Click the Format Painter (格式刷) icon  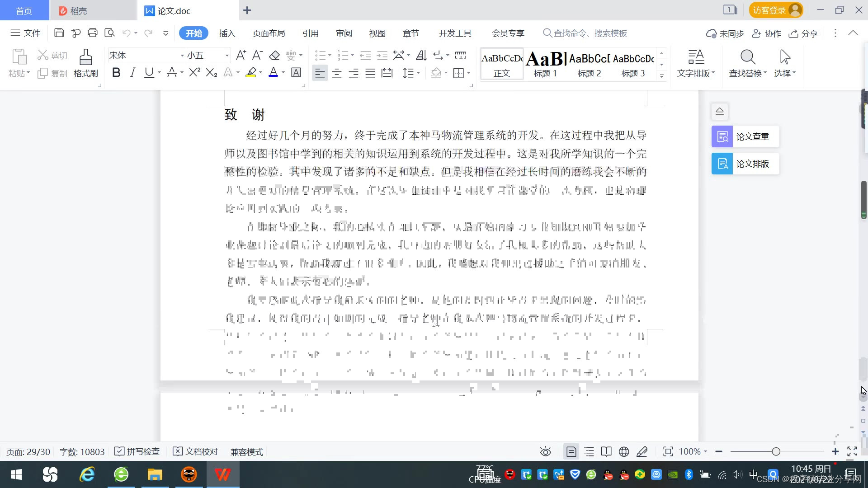85,63
